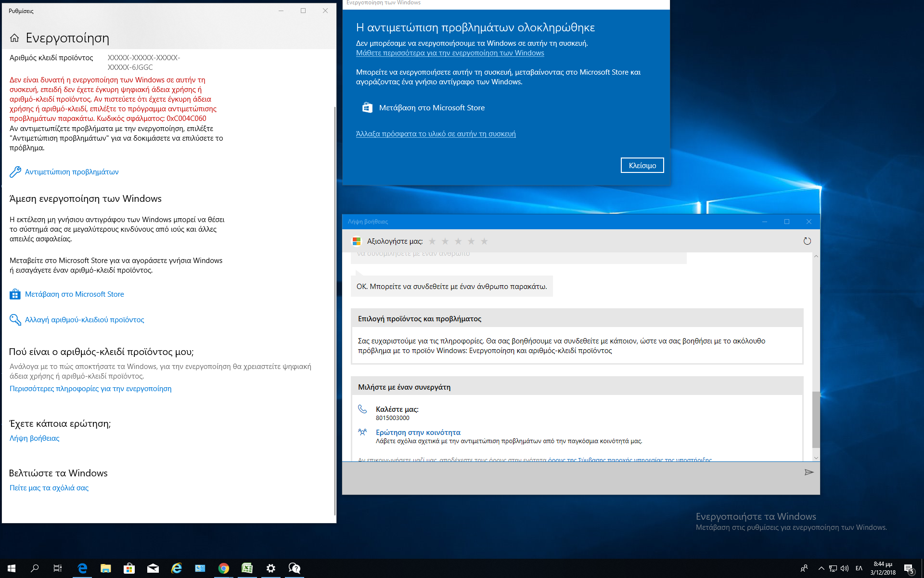This screenshot has width=924, height=578.
Task: Click the clock and date in taskbar
Action: tap(883, 568)
